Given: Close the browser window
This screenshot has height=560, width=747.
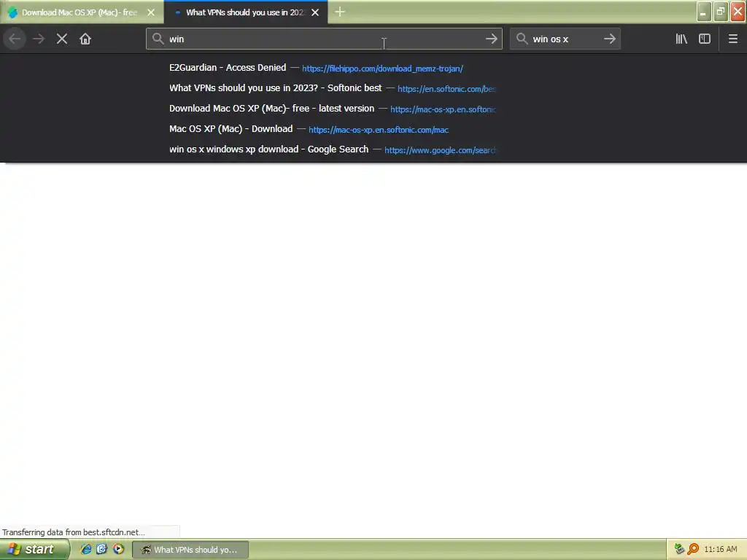Looking at the screenshot, I should coord(738,12).
